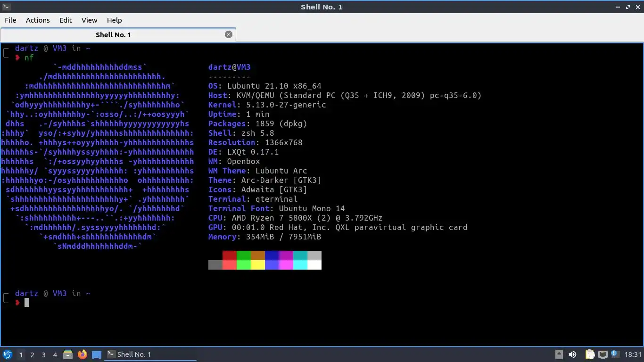Open the View menu
The width and height of the screenshot is (644, 362).
point(89,20)
